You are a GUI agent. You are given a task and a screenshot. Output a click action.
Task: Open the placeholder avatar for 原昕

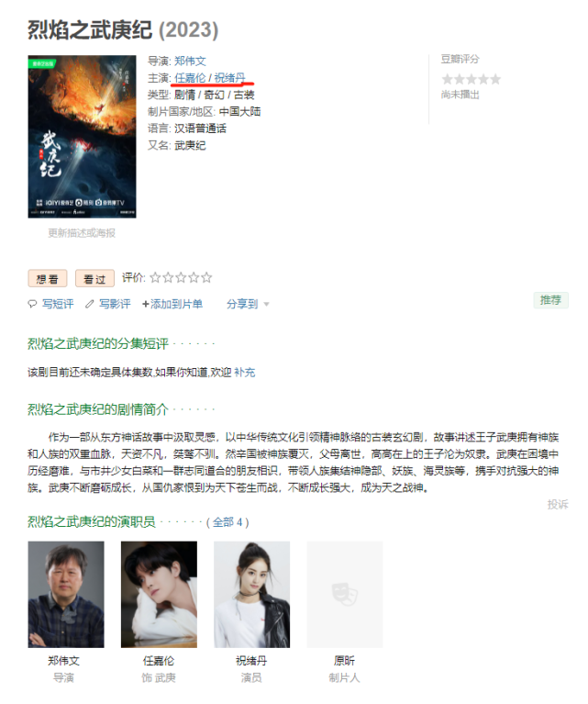[345, 594]
